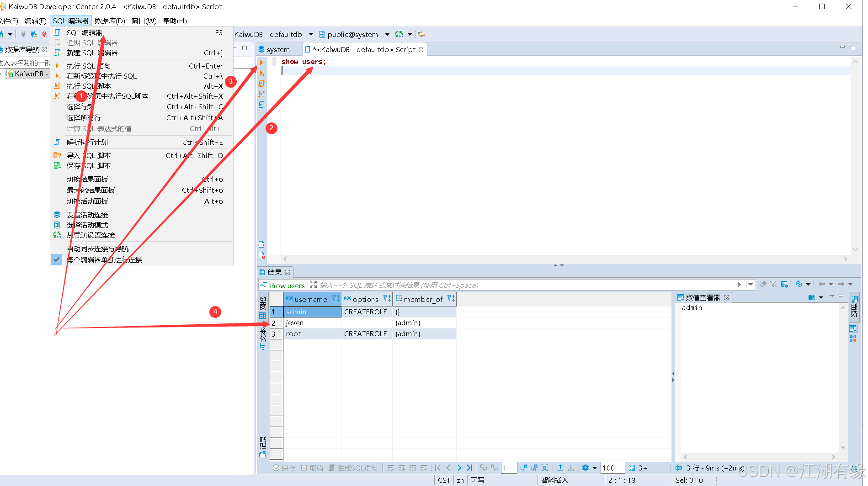Click the first page navigation icon
The image size is (868, 486).
(x=438, y=468)
